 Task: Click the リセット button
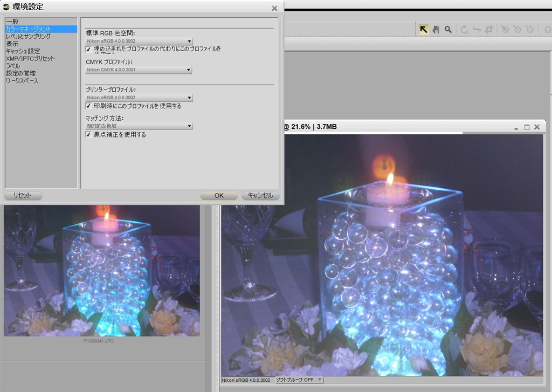pos(23,196)
